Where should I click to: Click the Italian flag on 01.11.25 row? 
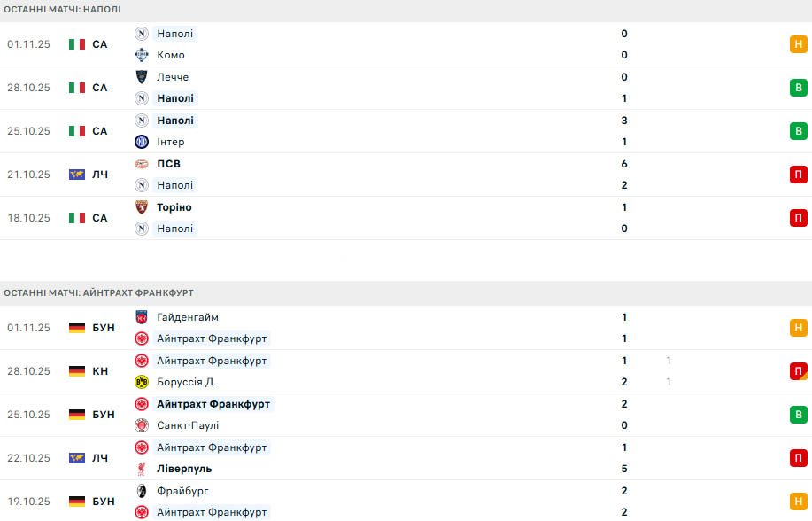77,44
